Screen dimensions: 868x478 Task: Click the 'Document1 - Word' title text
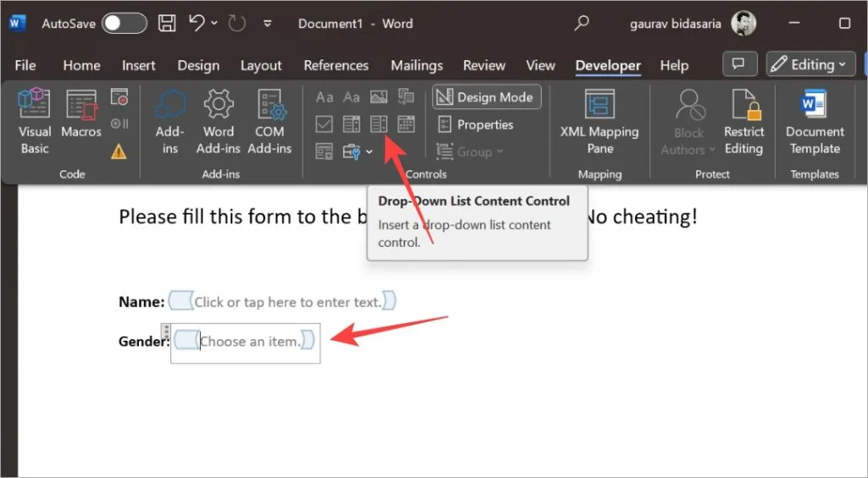click(x=355, y=24)
